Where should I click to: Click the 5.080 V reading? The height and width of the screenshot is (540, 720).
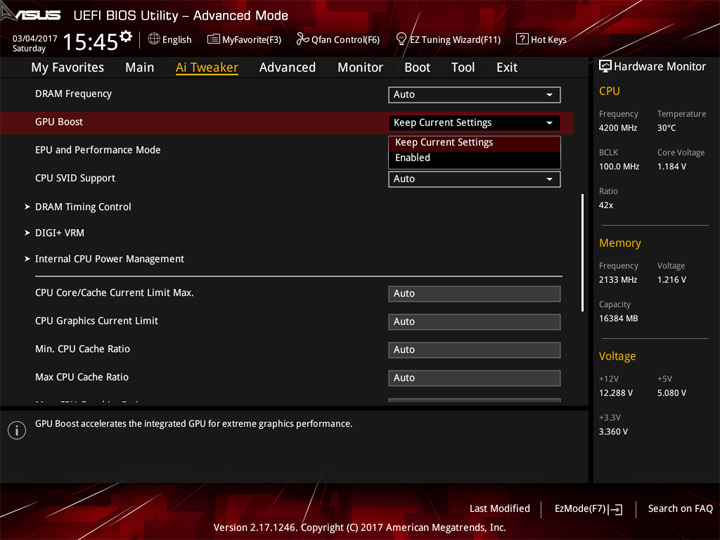point(671,393)
